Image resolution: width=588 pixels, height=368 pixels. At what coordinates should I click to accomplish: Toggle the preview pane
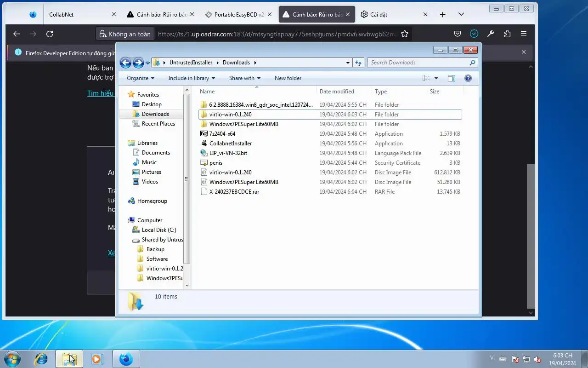(452, 78)
